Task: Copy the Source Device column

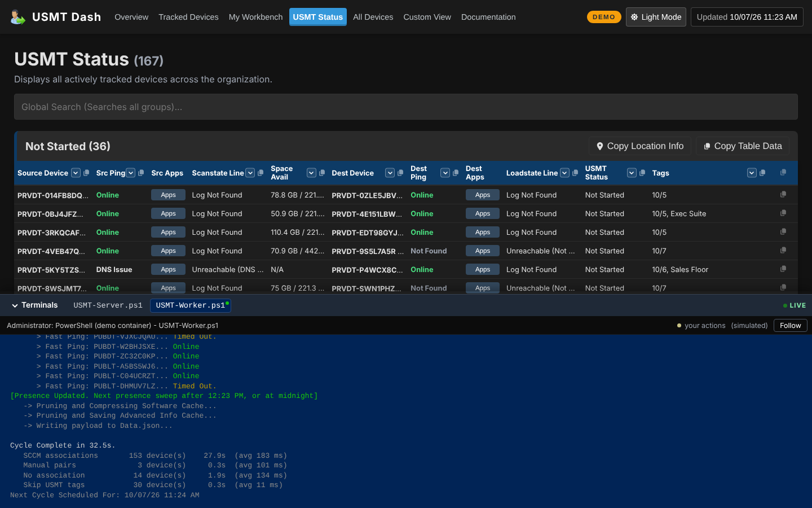Action: pos(86,173)
